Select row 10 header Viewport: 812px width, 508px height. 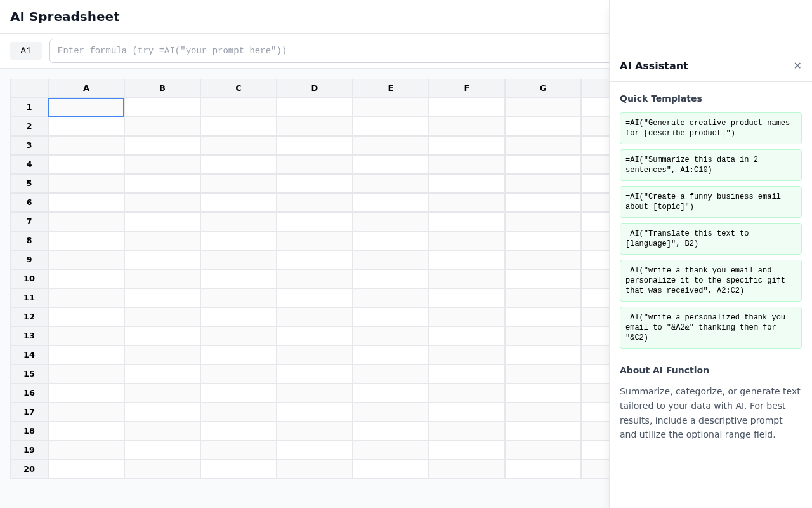tap(29, 279)
